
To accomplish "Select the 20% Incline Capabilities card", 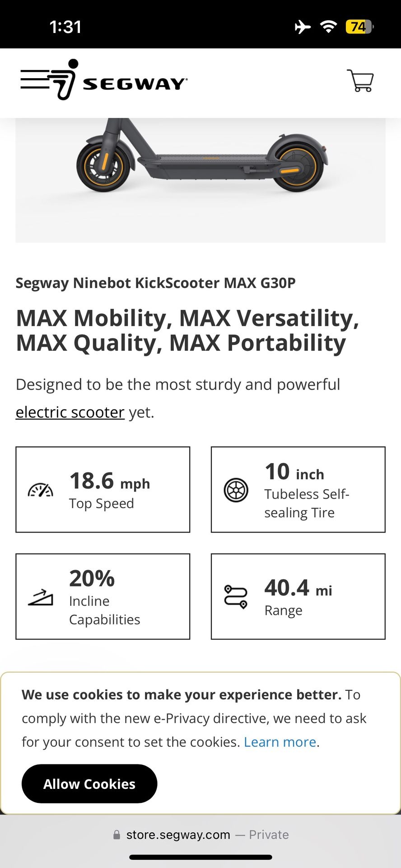I will [103, 596].
